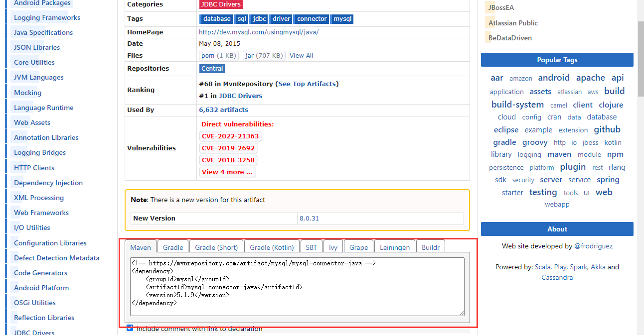This screenshot has height=335, width=644.
Task: Click the database tag
Action: [x=216, y=19]
